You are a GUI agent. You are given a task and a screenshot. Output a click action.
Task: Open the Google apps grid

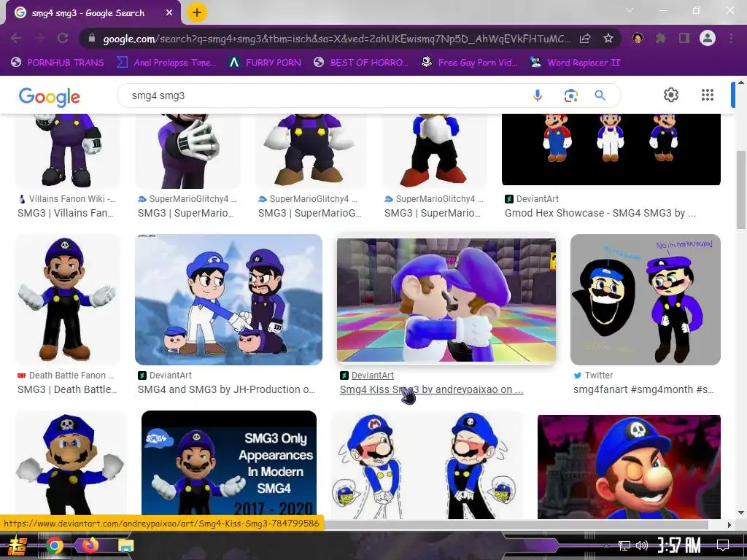[708, 95]
